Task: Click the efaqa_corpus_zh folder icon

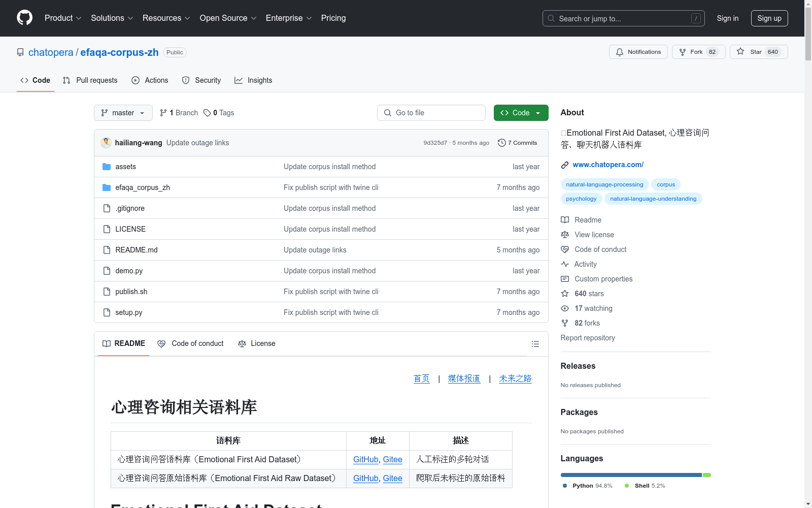Action: click(x=107, y=187)
